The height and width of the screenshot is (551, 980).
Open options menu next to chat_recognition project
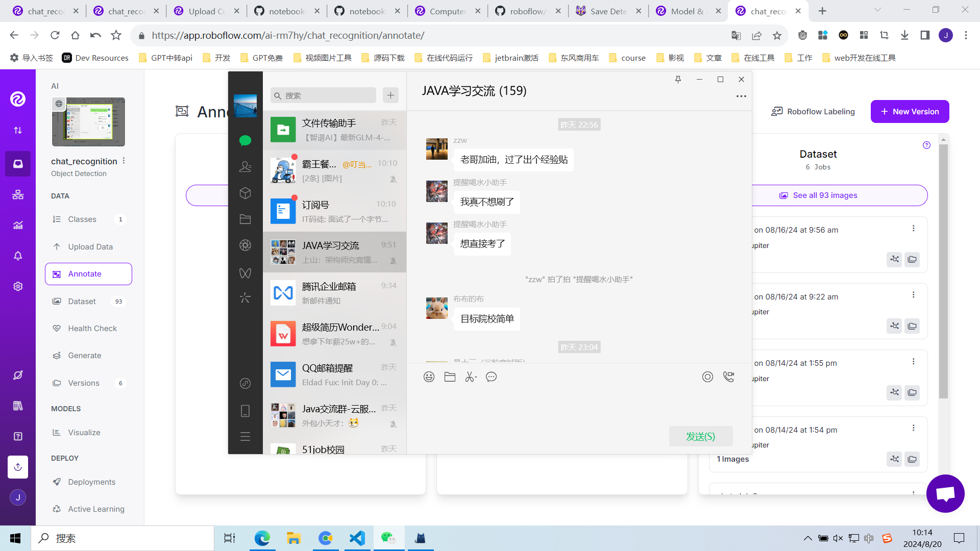124,161
